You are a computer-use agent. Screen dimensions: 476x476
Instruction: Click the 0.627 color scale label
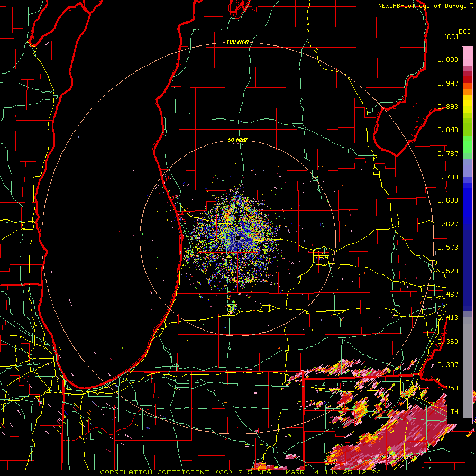[x=448, y=224]
